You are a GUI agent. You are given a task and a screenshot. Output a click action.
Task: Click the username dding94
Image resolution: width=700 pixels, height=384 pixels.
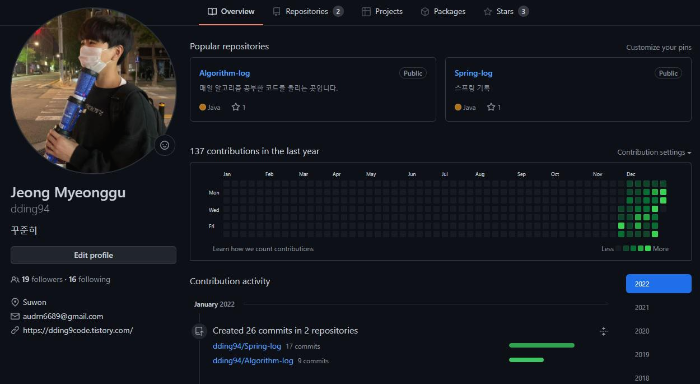[30, 209]
